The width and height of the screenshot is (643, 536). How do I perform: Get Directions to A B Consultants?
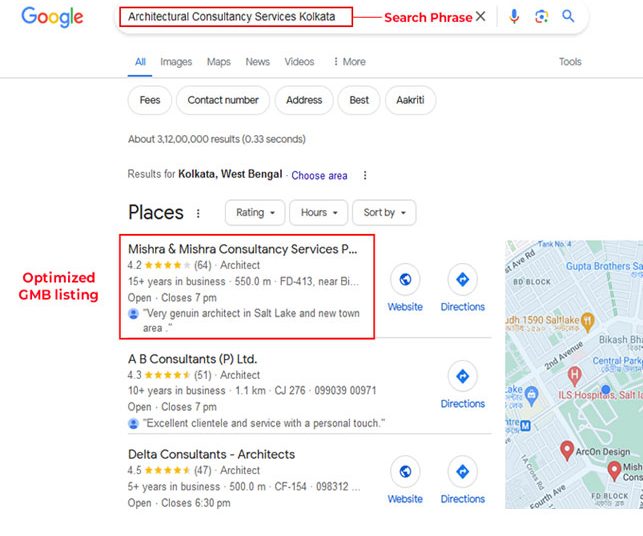pyautogui.click(x=462, y=377)
